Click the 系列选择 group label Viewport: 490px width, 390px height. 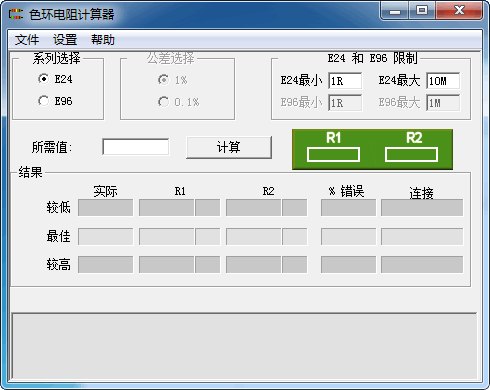click(56, 58)
